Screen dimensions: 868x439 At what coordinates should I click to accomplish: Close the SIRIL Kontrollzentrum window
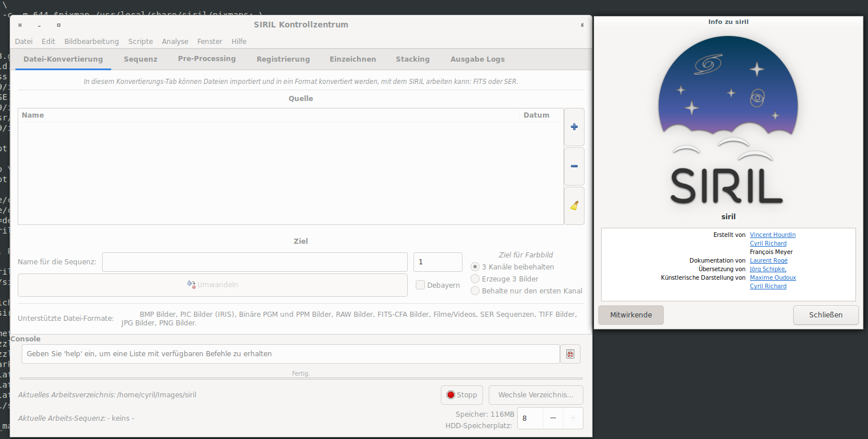tap(20, 25)
